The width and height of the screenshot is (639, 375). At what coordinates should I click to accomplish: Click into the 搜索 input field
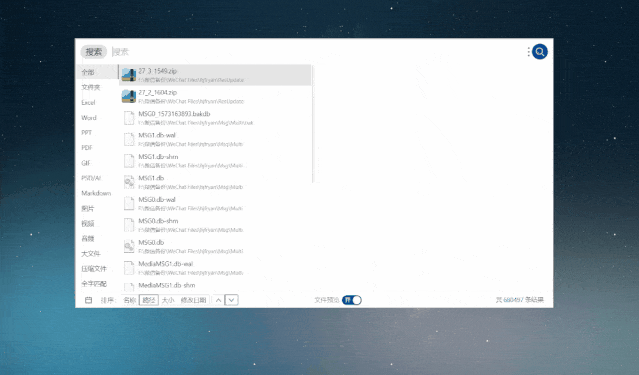(x=318, y=52)
